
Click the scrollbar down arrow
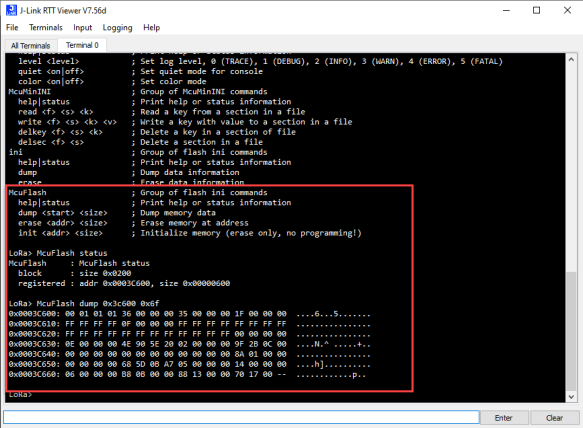click(571, 397)
